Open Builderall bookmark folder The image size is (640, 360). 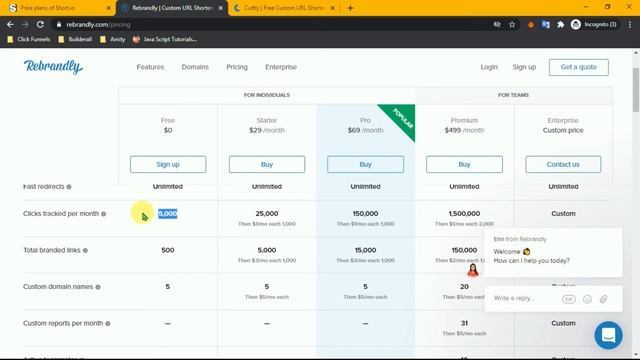(75, 39)
